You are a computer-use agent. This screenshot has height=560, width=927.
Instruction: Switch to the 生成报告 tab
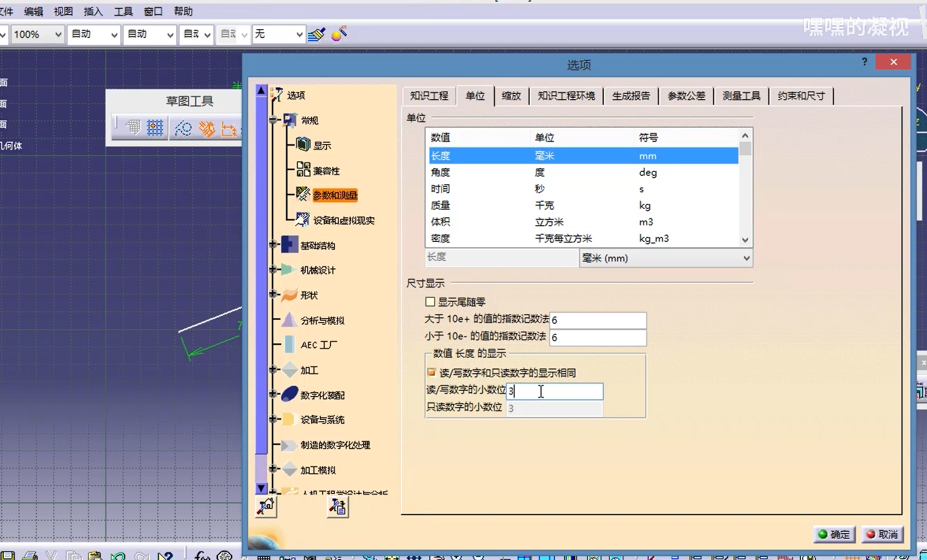pyautogui.click(x=631, y=96)
